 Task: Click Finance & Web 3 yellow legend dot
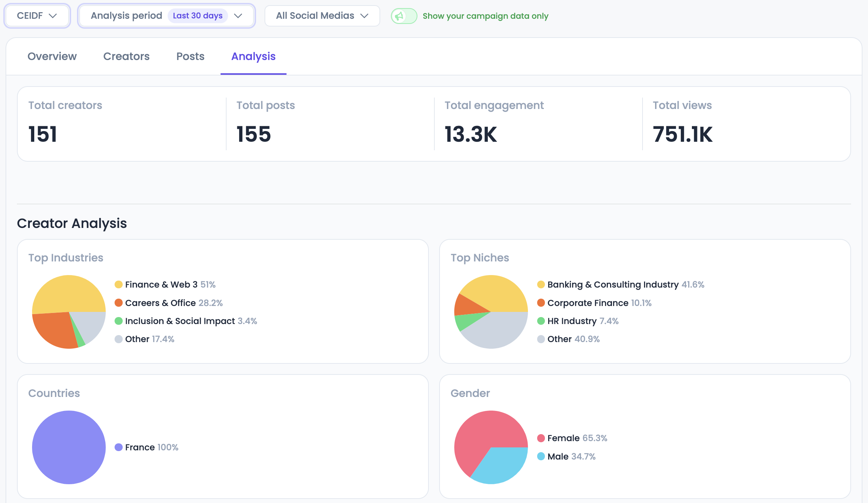pyautogui.click(x=119, y=285)
